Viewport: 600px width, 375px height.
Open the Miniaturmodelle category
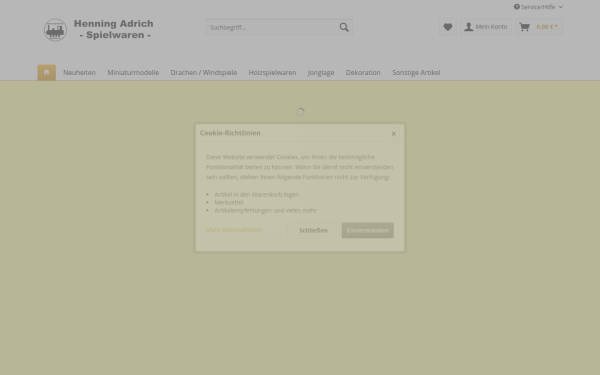(x=133, y=73)
